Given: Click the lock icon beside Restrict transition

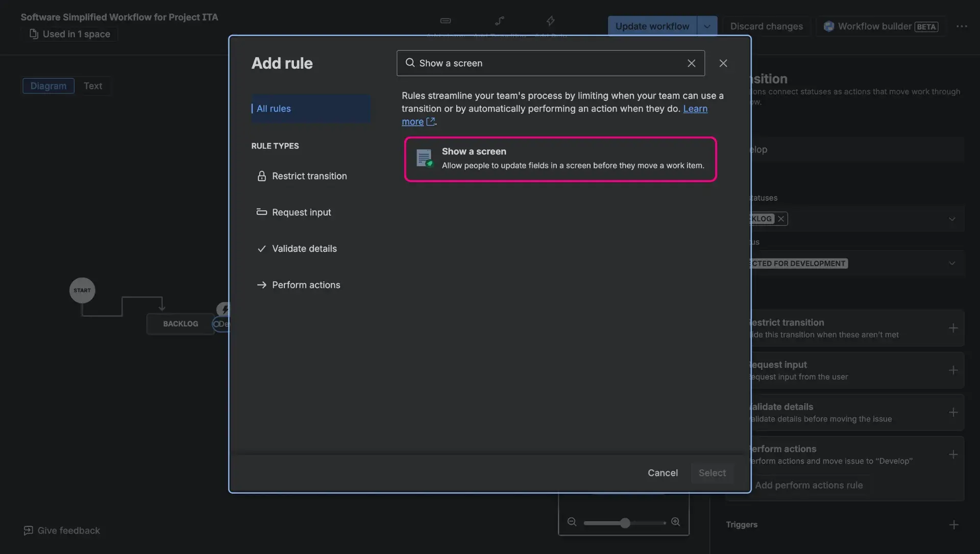Looking at the screenshot, I should (x=261, y=176).
